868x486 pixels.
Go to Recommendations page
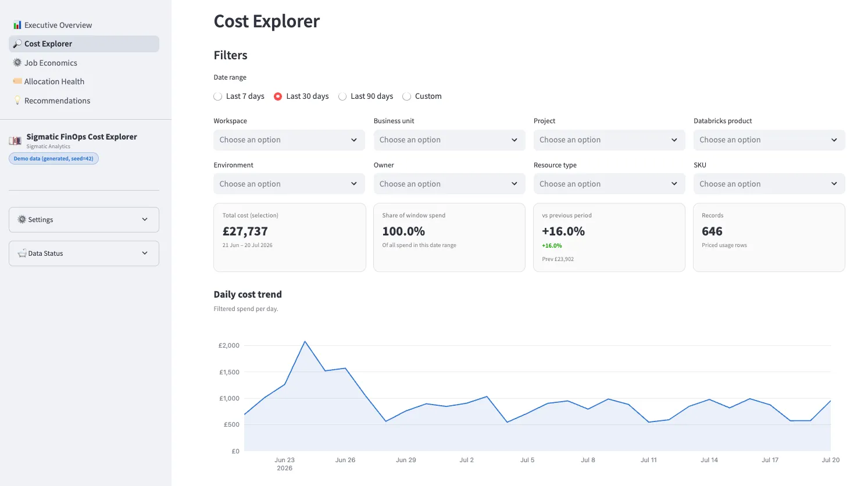pyautogui.click(x=84, y=101)
